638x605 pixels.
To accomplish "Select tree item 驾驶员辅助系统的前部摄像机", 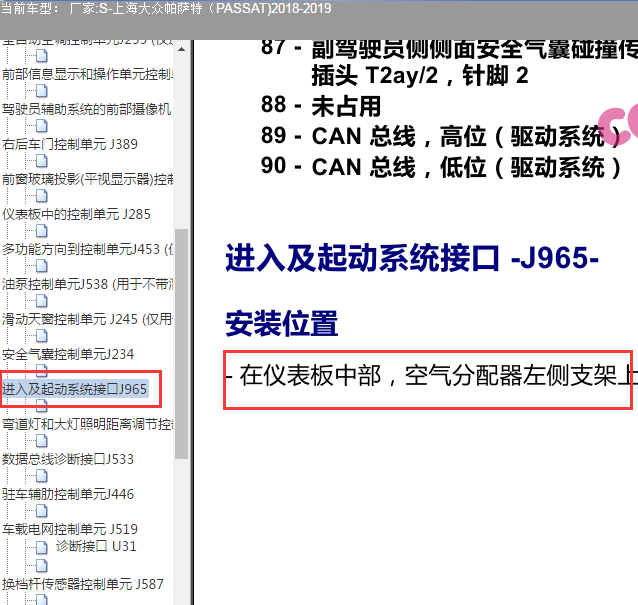I will (87, 109).
